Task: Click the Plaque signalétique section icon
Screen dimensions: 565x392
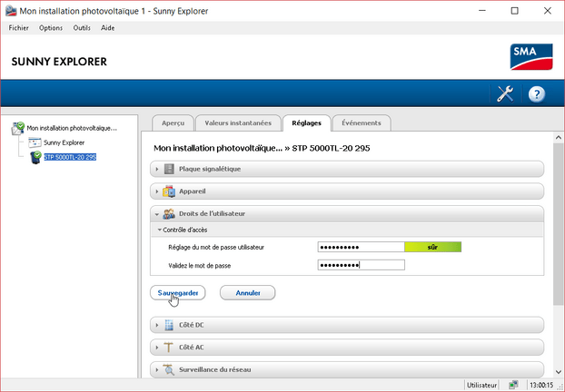Action: (169, 169)
